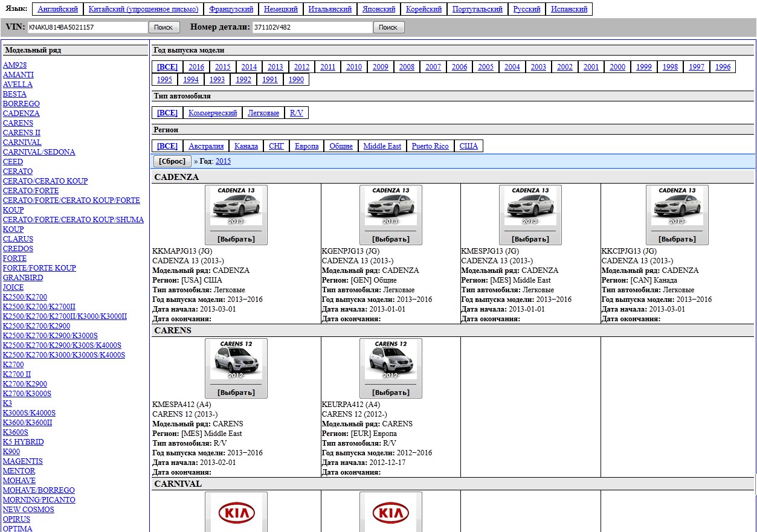Select the CADENZA KKMAPJG13 USA car thumbnail

point(236,215)
